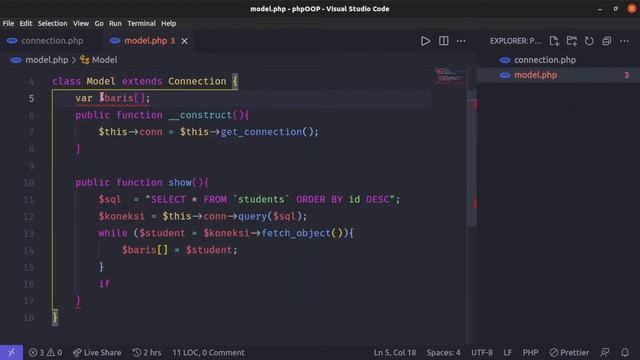Click the error count badge beside model.php
The image size is (640, 360).
click(626, 75)
